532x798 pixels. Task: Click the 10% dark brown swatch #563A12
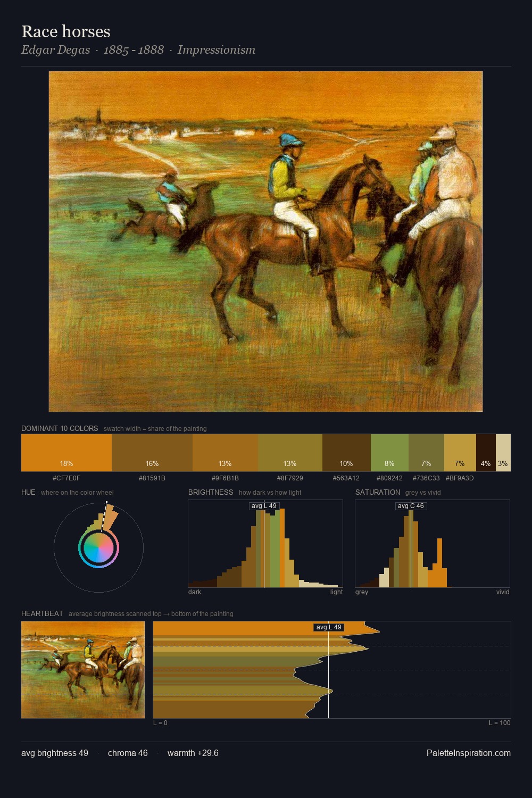(346, 453)
